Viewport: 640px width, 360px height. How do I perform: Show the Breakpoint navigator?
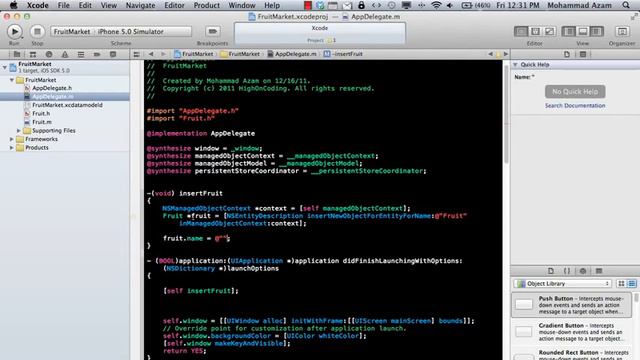tap(97, 54)
